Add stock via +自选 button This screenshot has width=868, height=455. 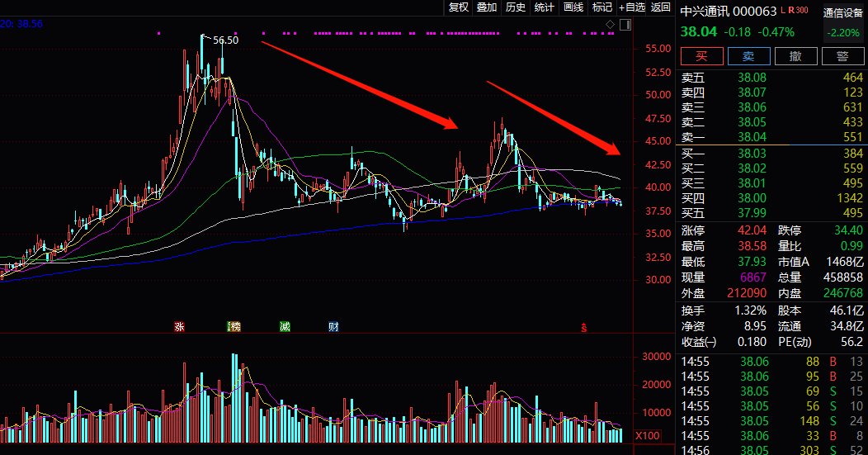(x=632, y=7)
